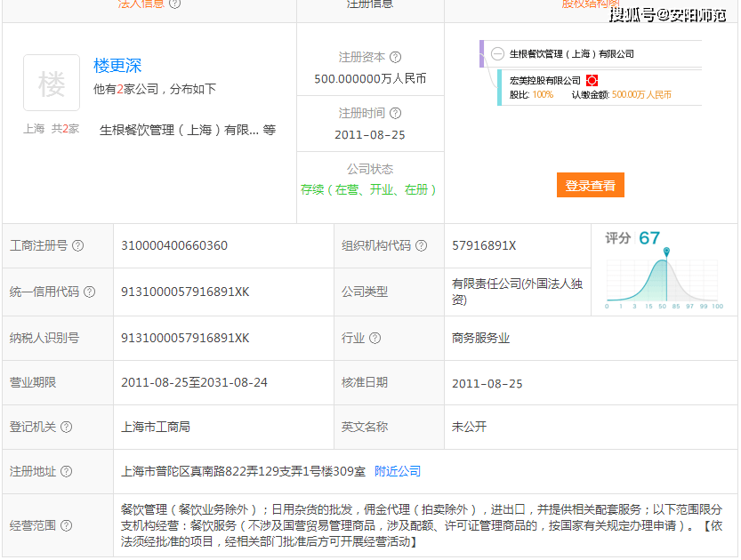Viewport: 741px width, 560px height.
Task: Collapse the 生根餐饮管理 equity tree node
Action: [x=497, y=54]
